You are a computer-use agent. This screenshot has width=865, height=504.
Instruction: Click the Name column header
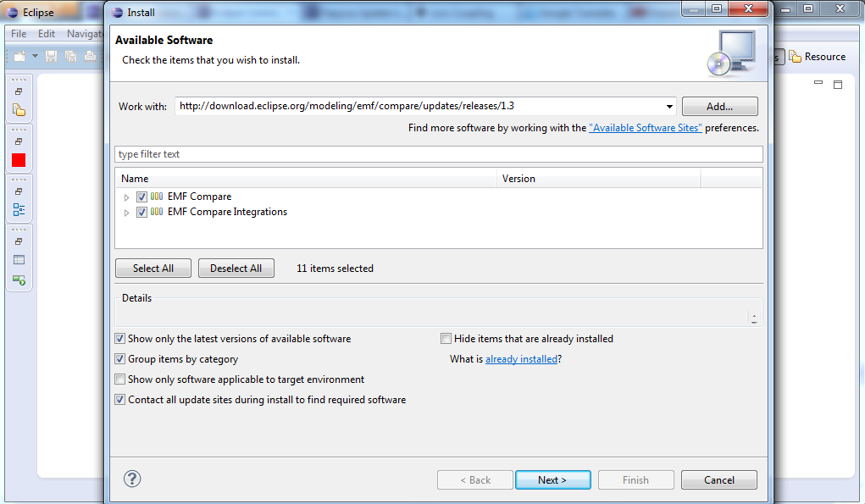click(306, 179)
